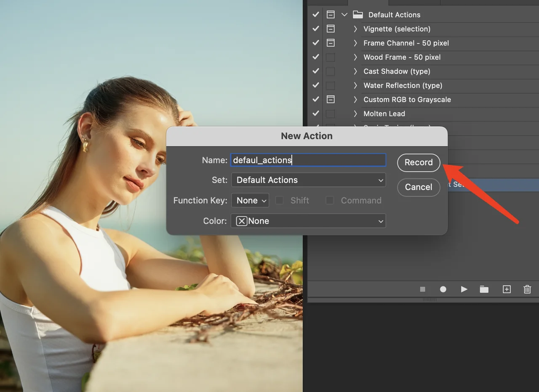Screen dimensions: 539x392
Task: Uncheck the checkmark for Default Actions set
Action: 316,15
